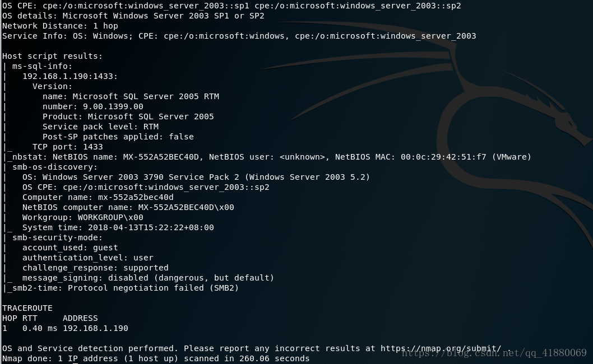Select the 'OS CPE: cpe:/o:microsoft:windows_server_2003::sp1' line at top
Image resolution: width=593 pixels, height=364 pixels.
(231, 6)
